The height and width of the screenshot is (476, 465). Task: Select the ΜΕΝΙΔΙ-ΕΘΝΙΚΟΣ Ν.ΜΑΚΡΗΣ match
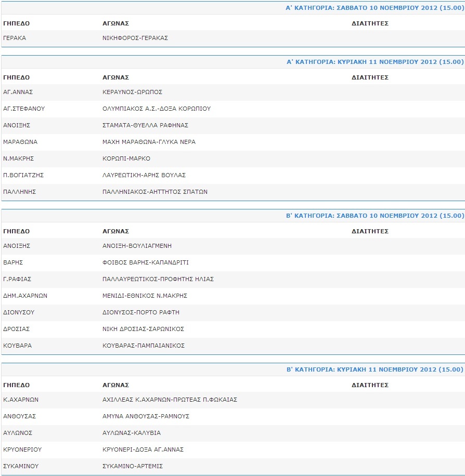145,296
